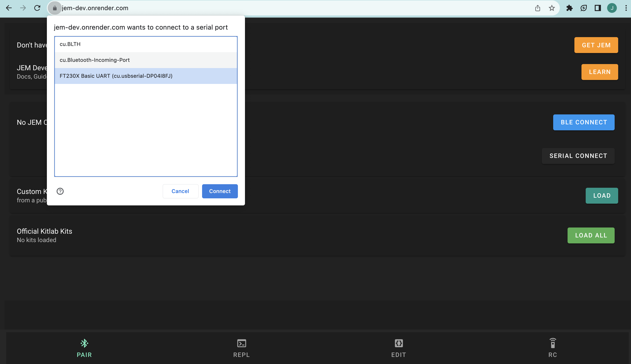Viewport: 631px width, 364px height.
Task: Switch to the REPL tab
Action: click(241, 348)
